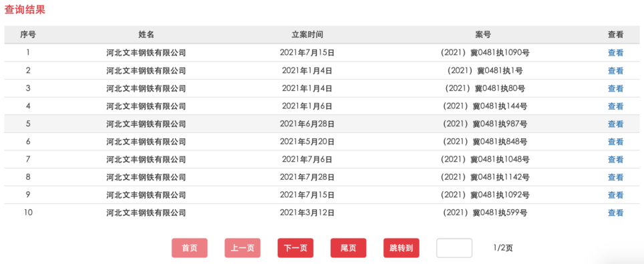Click filing date 2021年3月12日
Screen dimensions: 644x264
307,213
